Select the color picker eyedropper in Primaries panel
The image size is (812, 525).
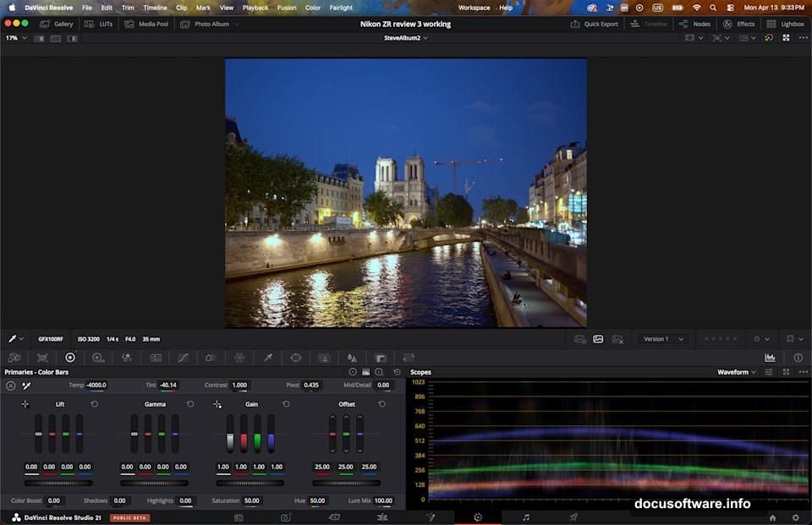coord(25,385)
